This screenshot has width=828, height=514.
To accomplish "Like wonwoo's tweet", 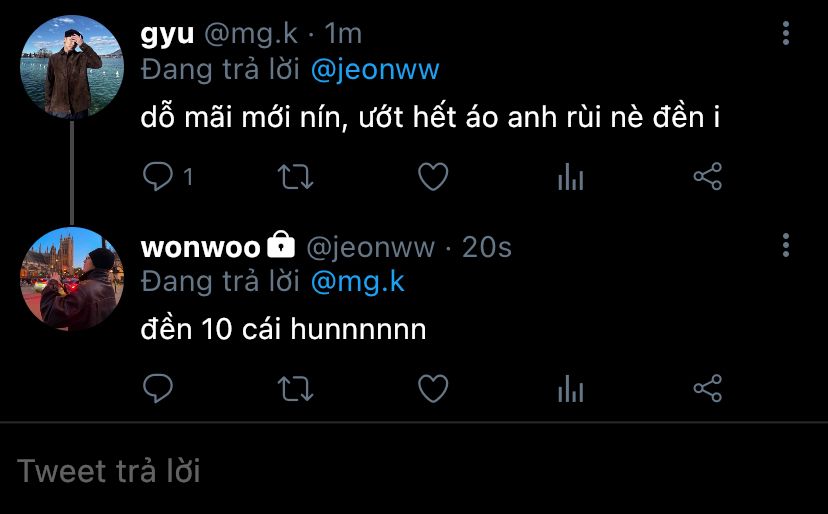I will coord(432,388).
